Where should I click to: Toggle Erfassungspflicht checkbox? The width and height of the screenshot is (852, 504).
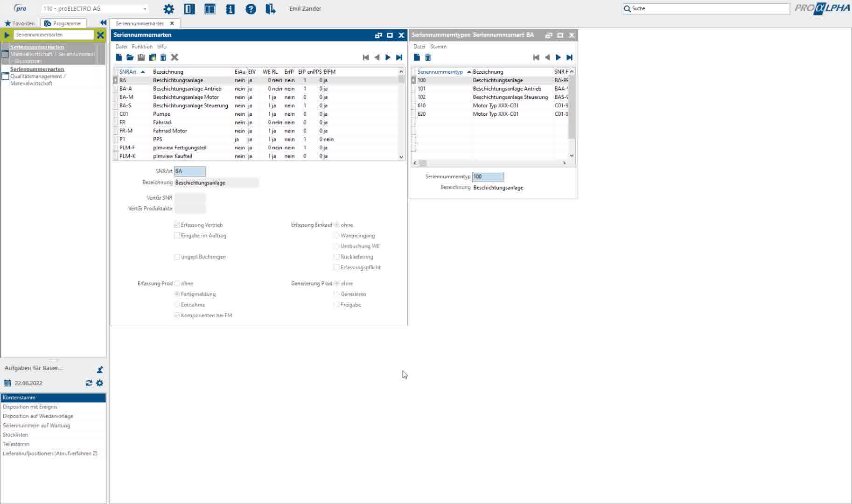pos(336,268)
